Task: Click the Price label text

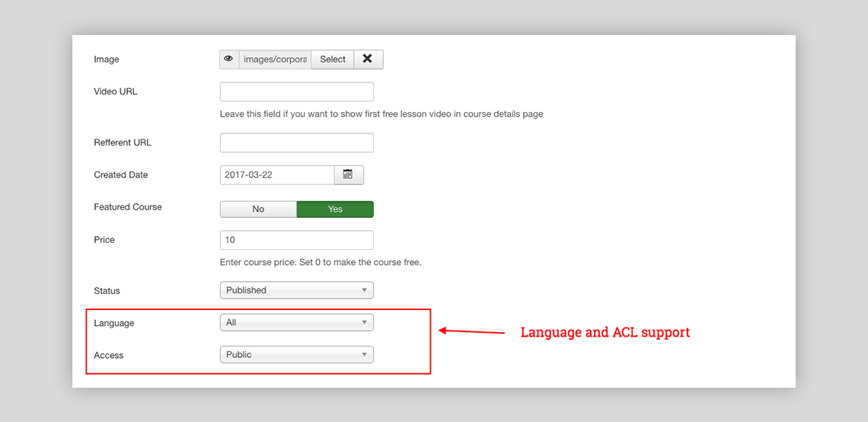Action: click(x=104, y=240)
